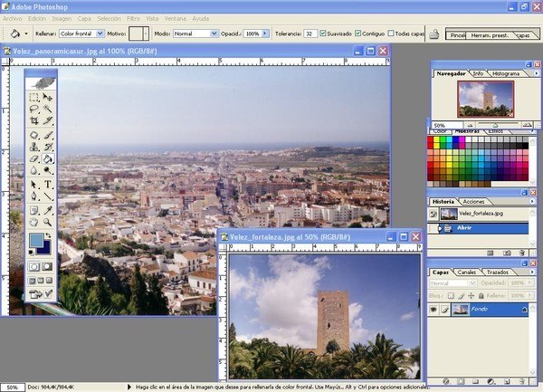Select the Lasso tool
Image resolution: width=543 pixels, height=392 pixels.
(34, 108)
